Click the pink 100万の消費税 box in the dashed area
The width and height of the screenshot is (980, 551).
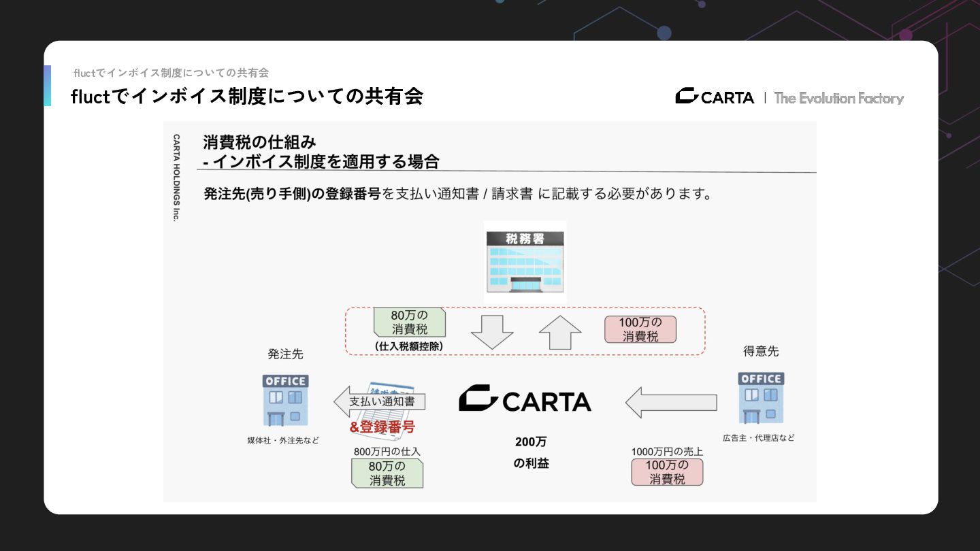pyautogui.click(x=640, y=329)
